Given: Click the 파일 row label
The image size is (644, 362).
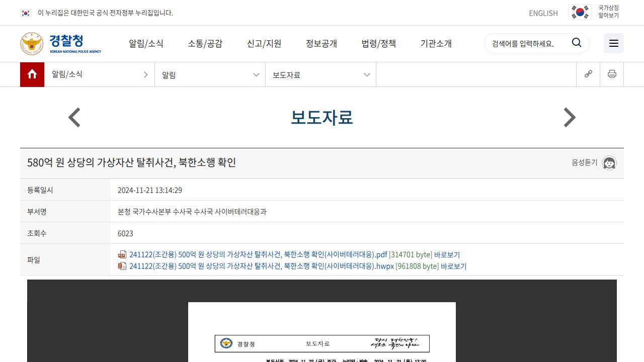Looking at the screenshot, I should (34, 260).
